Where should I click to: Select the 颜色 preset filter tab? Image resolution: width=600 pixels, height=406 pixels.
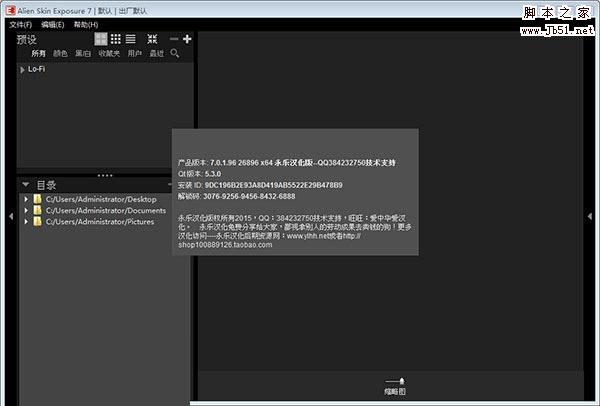pos(60,54)
